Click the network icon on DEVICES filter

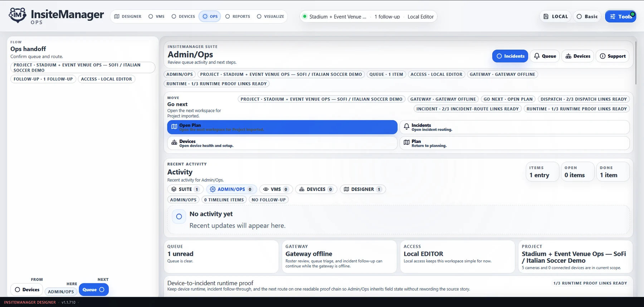coord(302,189)
